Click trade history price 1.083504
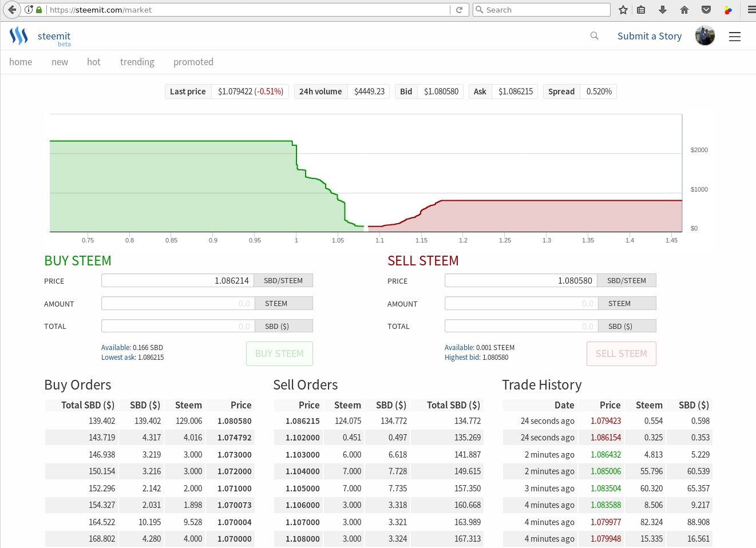The height and width of the screenshot is (548, 756). click(x=605, y=489)
